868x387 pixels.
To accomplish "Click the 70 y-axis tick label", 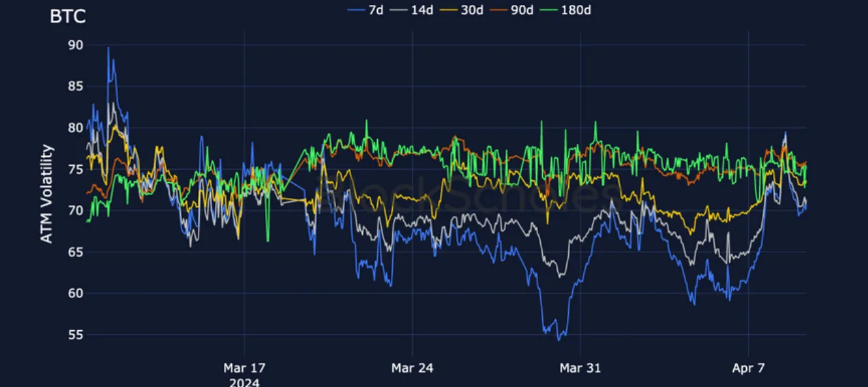I will (x=75, y=211).
